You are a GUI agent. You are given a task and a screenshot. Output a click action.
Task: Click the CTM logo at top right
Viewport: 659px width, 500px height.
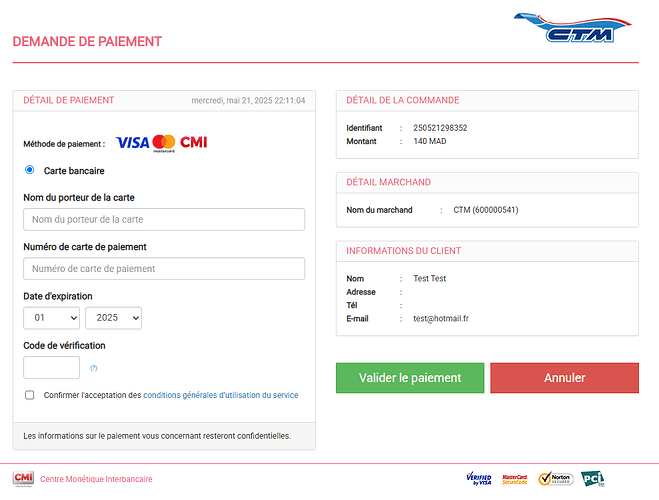(x=572, y=28)
